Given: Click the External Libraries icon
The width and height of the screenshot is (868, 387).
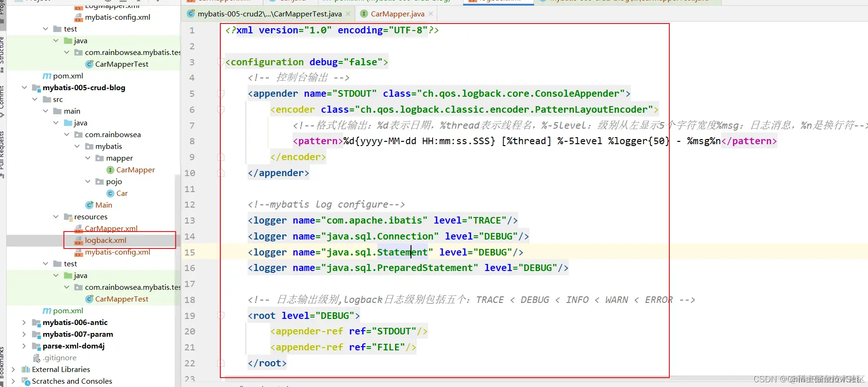Looking at the screenshot, I should point(26,370).
